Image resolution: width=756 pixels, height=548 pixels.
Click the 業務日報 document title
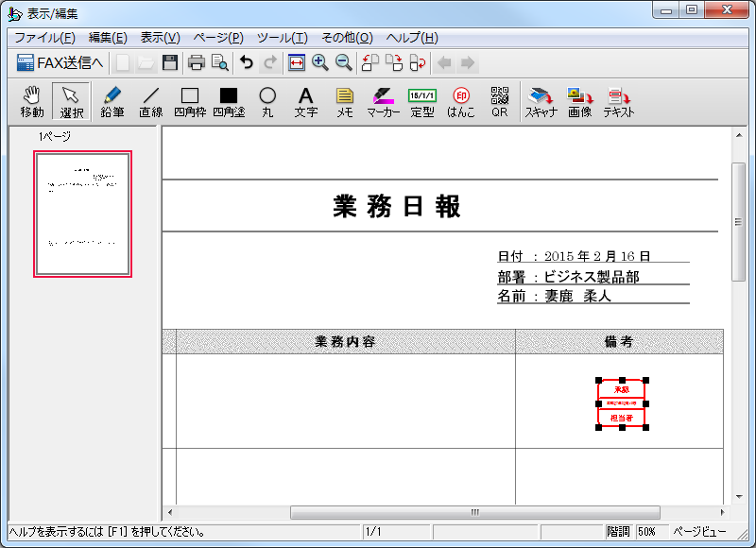pos(396,206)
